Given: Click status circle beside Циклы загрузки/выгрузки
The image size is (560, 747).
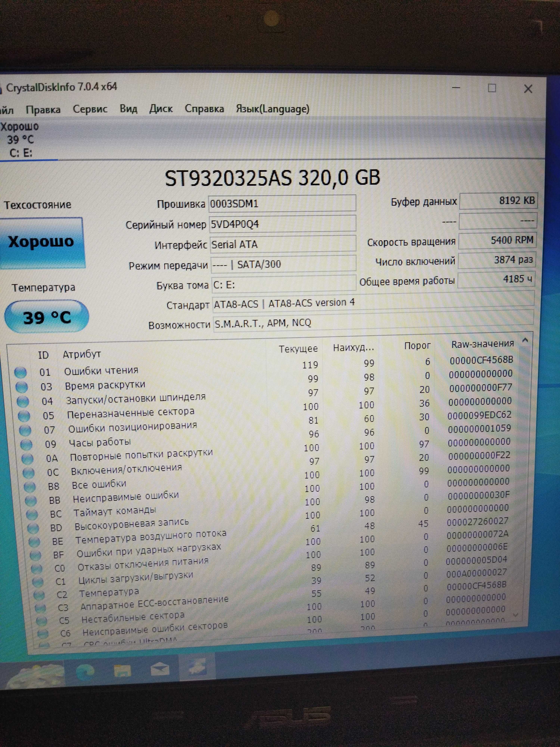Looking at the screenshot, I should pyautogui.click(x=38, y=582).
